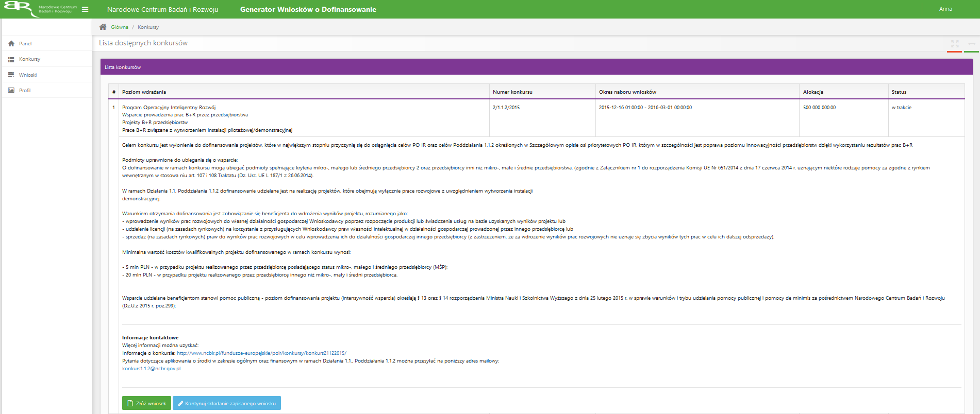Click the Lista dostępnych konkursów page title
The width and height of the screenshot is (980, 414).
(143, 43)
